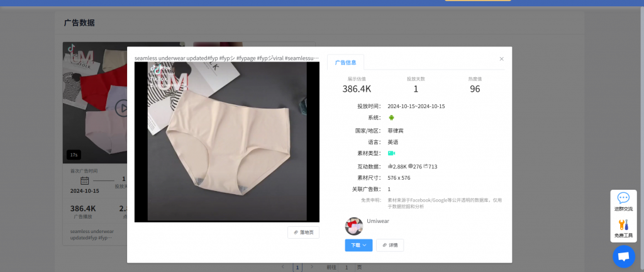
Task: Click the page jump input field
Action: coord(346,268)
